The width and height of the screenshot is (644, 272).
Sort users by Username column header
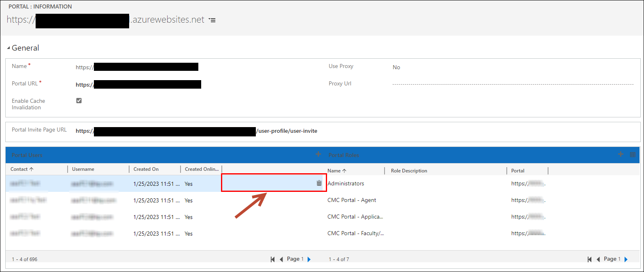tap(83, 169)
